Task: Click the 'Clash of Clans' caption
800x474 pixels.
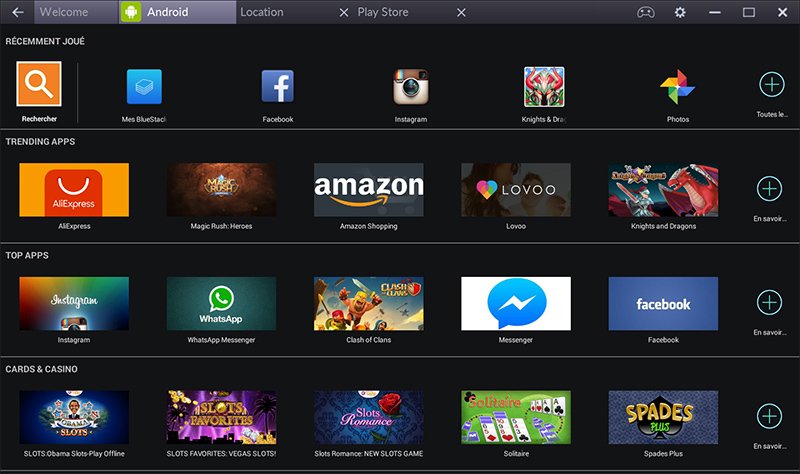Action: tap(368, 340)
